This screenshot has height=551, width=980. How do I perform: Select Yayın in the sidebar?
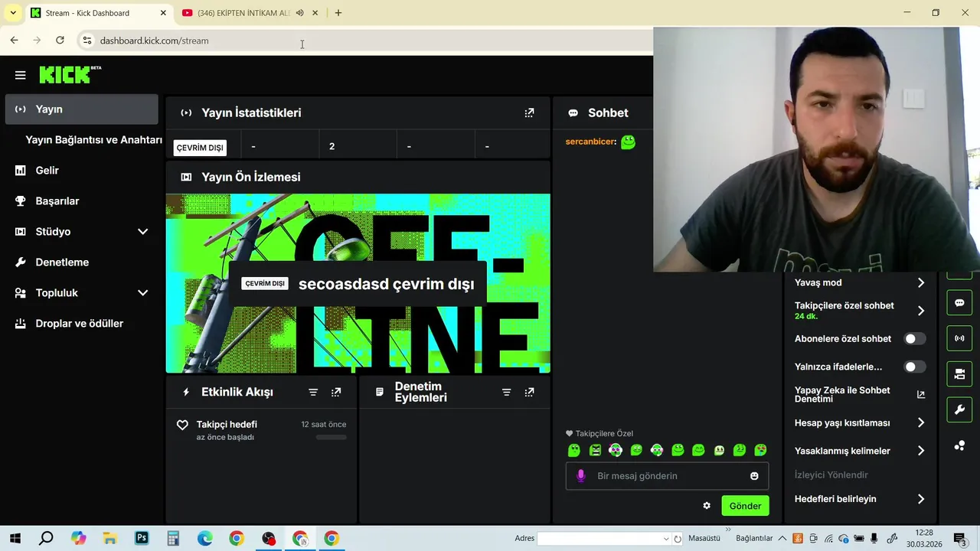coord(81,109)
